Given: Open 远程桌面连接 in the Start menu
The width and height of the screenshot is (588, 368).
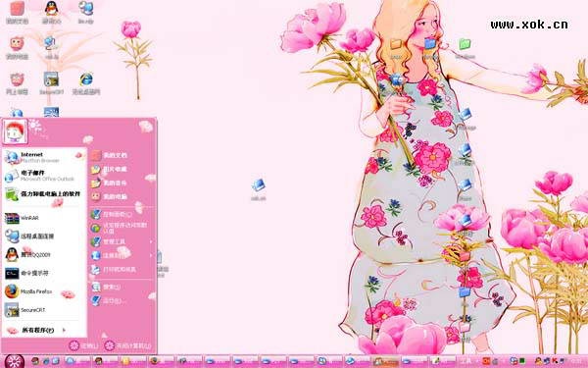Looking at the screenshot, I should pos(44,237).
